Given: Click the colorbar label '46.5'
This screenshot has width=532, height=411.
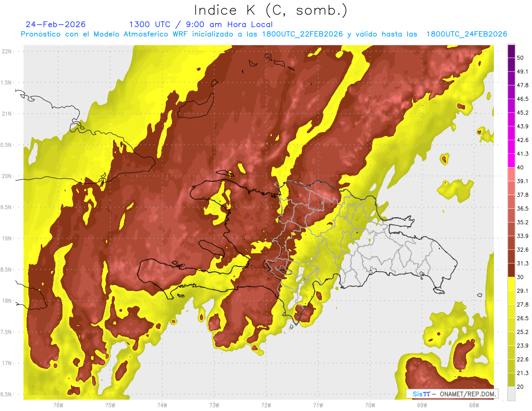Looking at the screenshot, I should [522, 99].
